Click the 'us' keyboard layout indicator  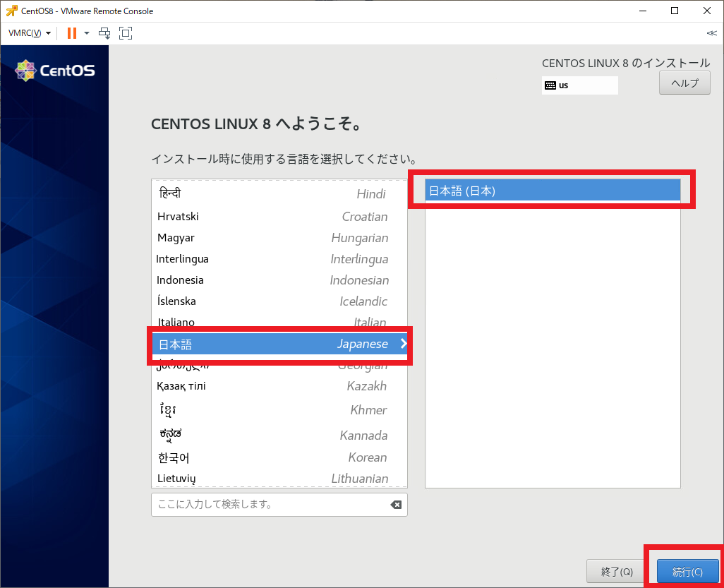(x=579, y=85)
